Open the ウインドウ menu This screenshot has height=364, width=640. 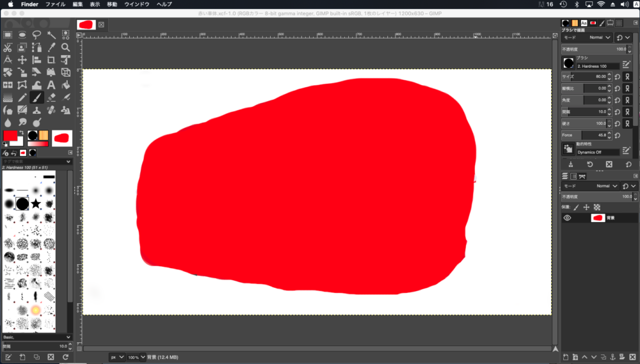pyautogui.click(x=138, y=4)
